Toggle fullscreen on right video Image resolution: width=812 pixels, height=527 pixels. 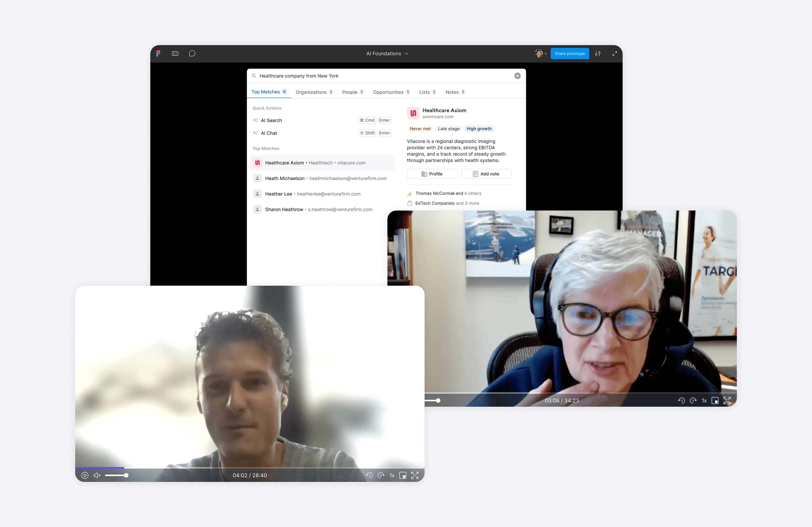pyautogui.click(x=727, y=400)
